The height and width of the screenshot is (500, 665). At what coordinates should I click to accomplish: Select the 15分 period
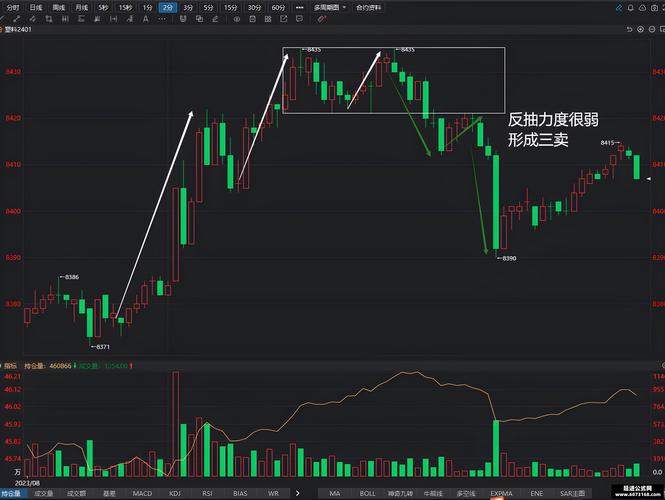230,8
